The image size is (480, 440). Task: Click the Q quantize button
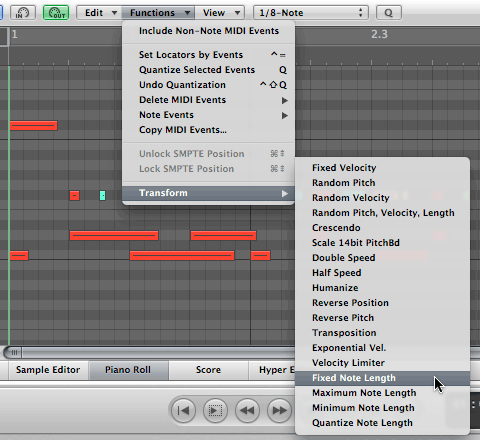pos(389,13)
